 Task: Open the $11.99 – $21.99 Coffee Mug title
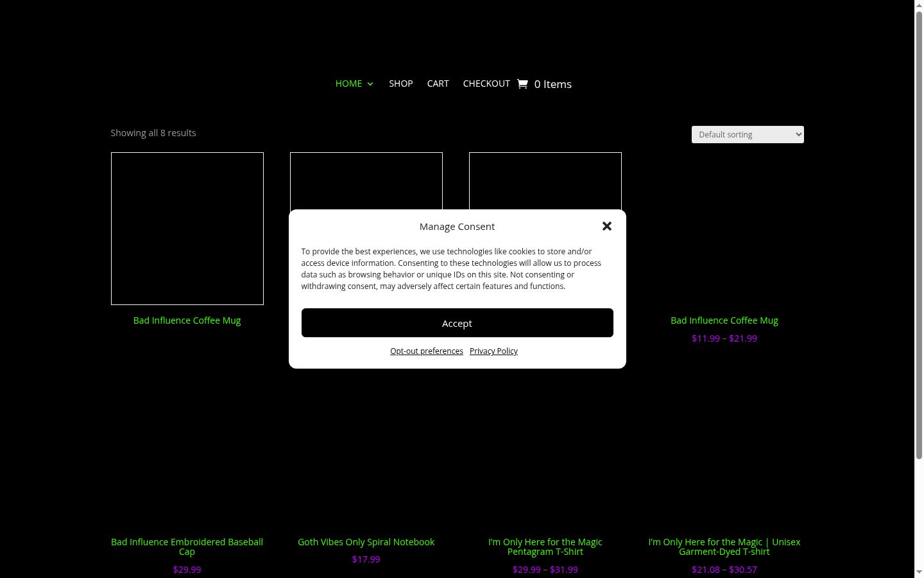(724, 320)
